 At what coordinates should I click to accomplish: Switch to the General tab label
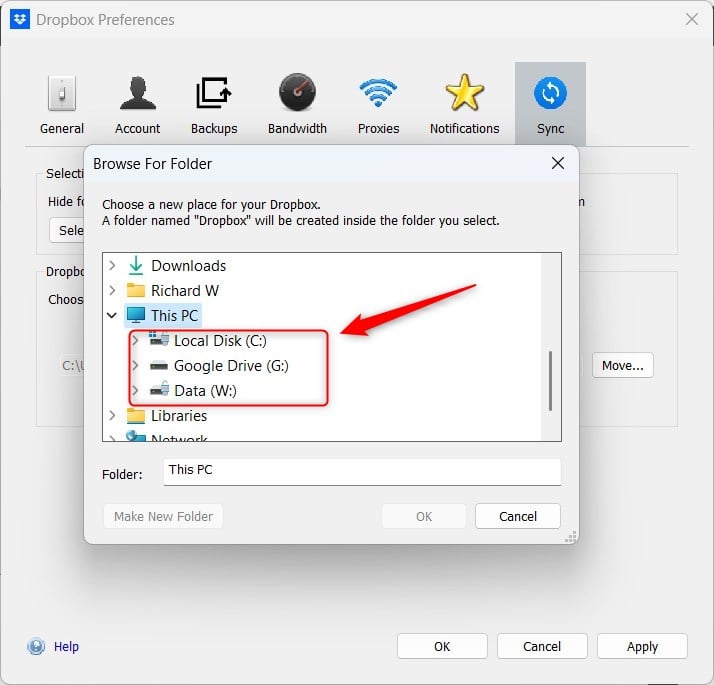(62, 129)
